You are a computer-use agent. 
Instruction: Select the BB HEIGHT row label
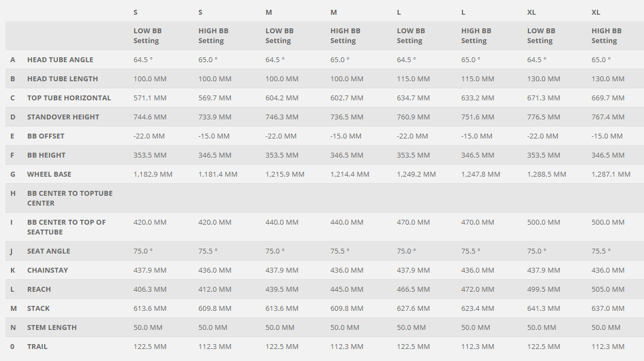coord(46,155)
